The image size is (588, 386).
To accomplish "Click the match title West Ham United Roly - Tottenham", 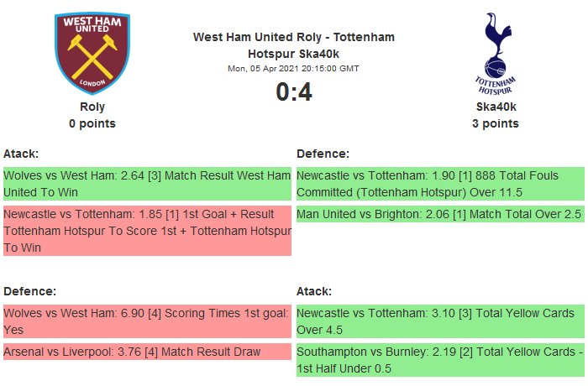I will 294,37.
